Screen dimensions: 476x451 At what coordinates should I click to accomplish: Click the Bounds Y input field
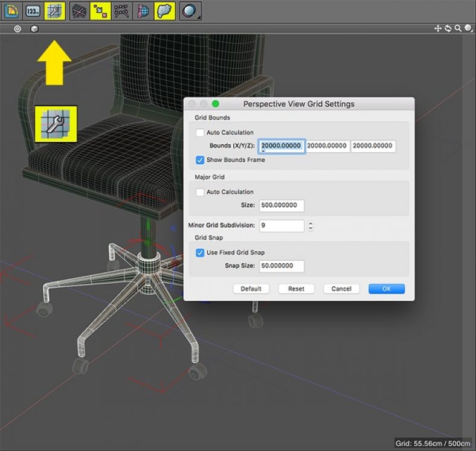pos(327,146)
